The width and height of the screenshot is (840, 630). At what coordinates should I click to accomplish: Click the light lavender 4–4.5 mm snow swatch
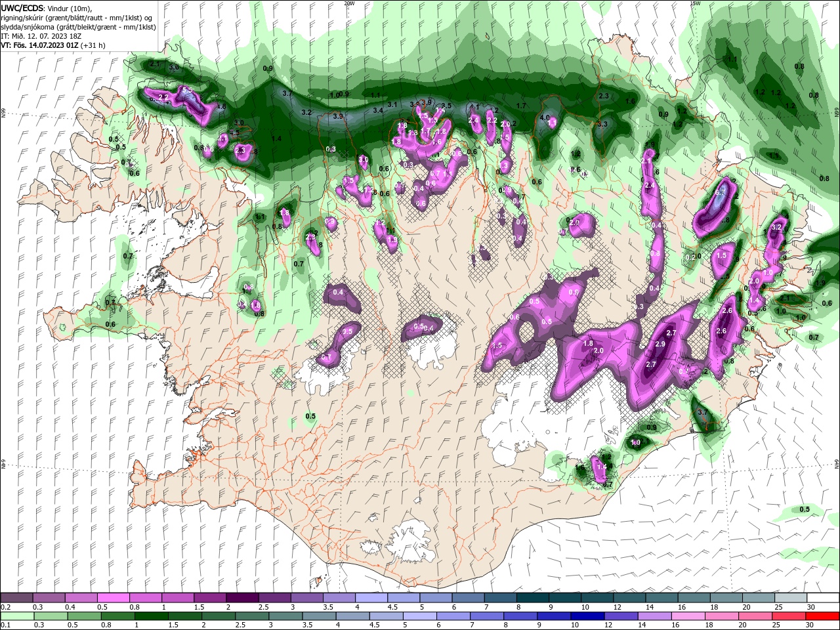pyautogui.click(x=371, y=598)
